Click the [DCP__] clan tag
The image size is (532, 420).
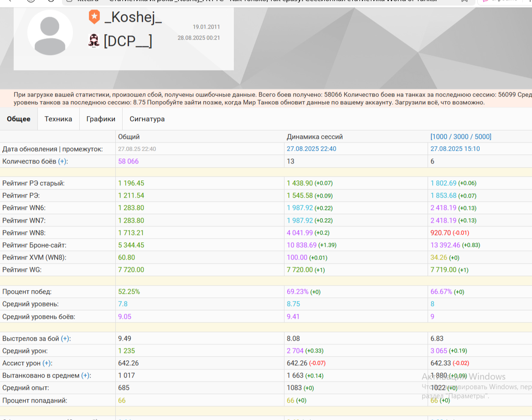[x=128, y=41]
